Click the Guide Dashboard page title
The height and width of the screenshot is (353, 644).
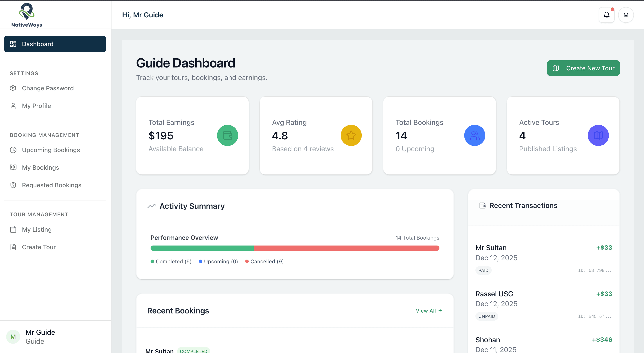[185, 63]
